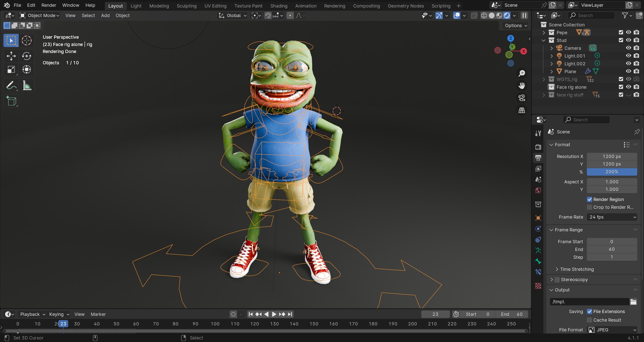
Task: Toggle snapping magnet icon
Action: 268,16
